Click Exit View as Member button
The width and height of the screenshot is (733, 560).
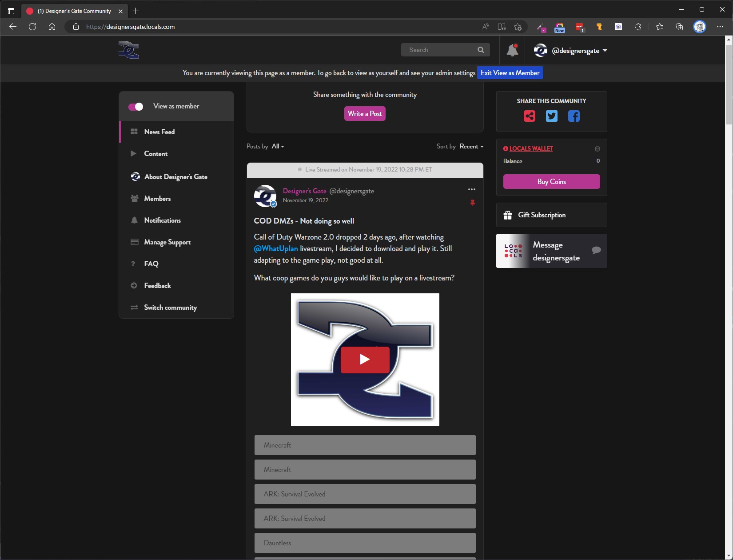(510, 73)
